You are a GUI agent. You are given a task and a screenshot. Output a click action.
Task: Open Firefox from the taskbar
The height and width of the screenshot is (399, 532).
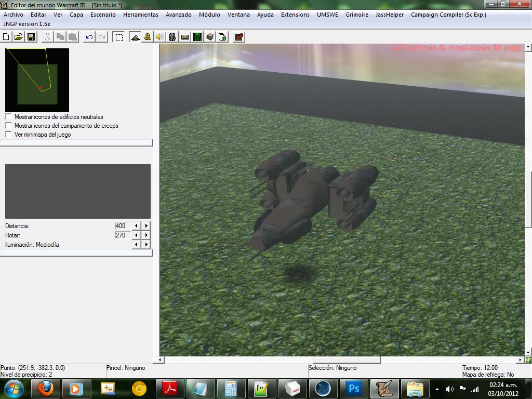pos(45,389)
